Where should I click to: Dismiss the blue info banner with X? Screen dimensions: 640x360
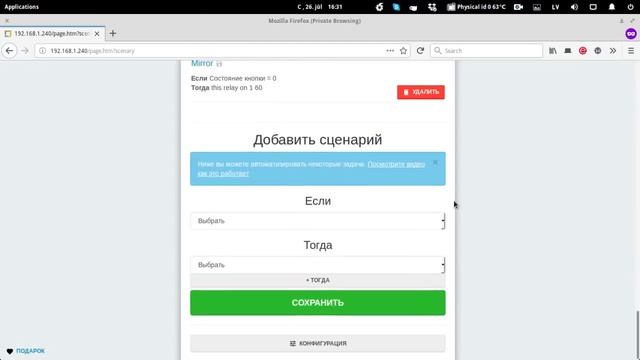pyautogui.click(x=435, y=162)
